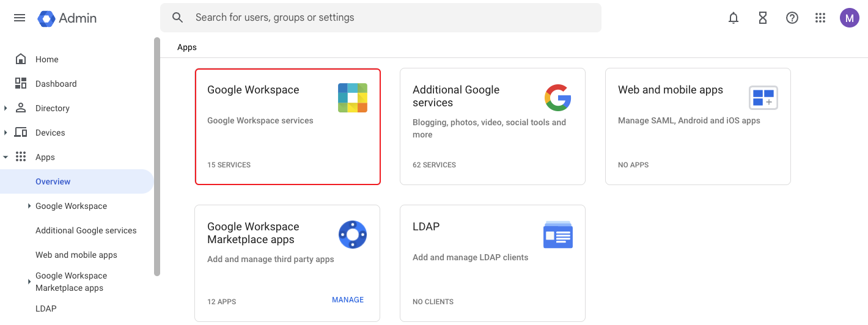Open Dashboard from the sidebar
The height and width of the screenshot is (325, 868).
click(x=56, y=84)
